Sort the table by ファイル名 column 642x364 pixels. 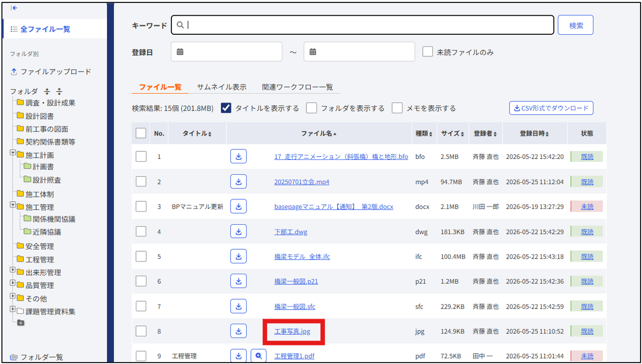[x=319, y=133]
